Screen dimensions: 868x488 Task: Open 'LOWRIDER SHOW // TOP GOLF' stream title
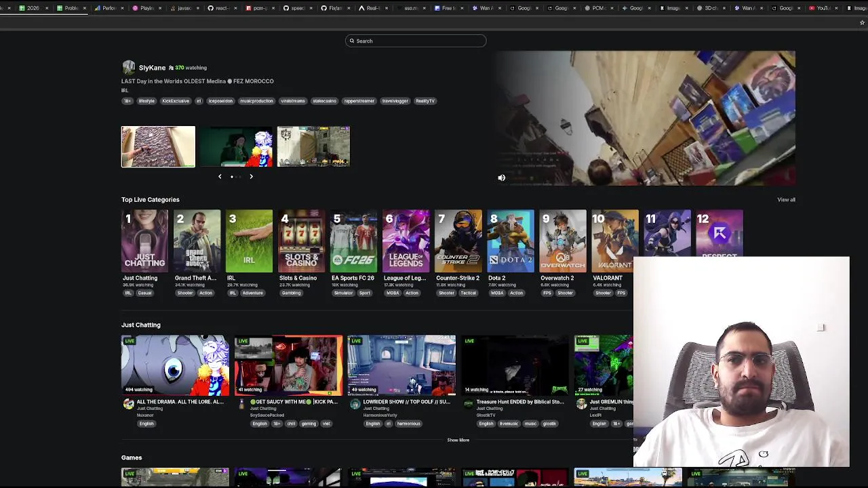click(406, 401)
